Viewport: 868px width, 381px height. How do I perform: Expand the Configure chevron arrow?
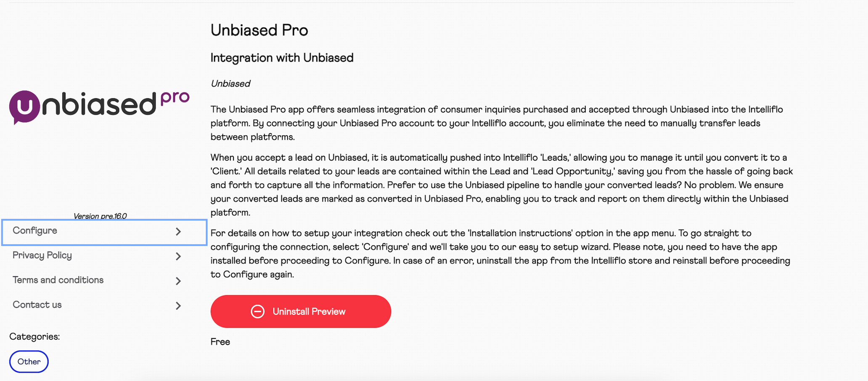(x=178, y=231)
